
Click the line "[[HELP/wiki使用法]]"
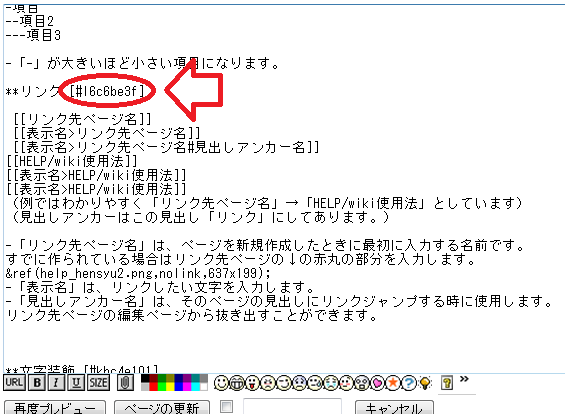(x=72, y=161)
